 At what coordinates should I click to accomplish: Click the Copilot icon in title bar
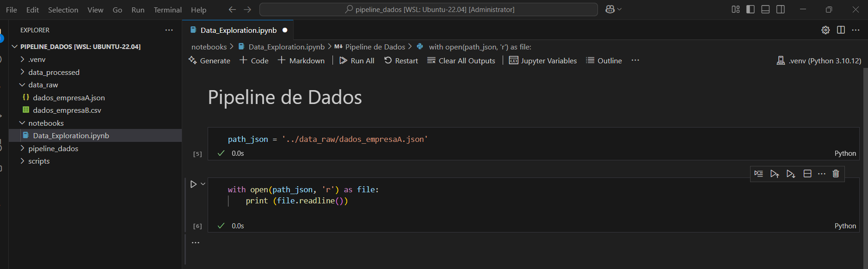tap(610, 9)
